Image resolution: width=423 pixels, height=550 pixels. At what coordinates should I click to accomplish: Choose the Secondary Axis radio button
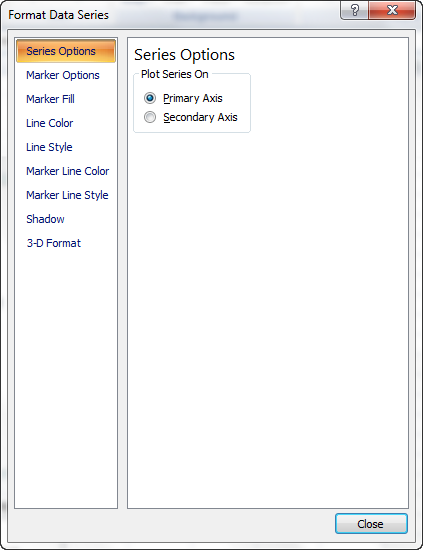[x=150, y=117]
